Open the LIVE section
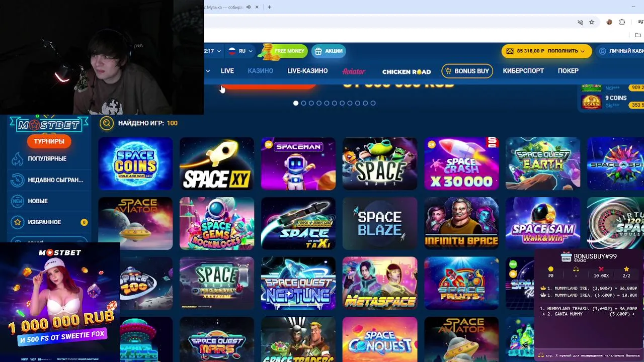 click(227, 71)
